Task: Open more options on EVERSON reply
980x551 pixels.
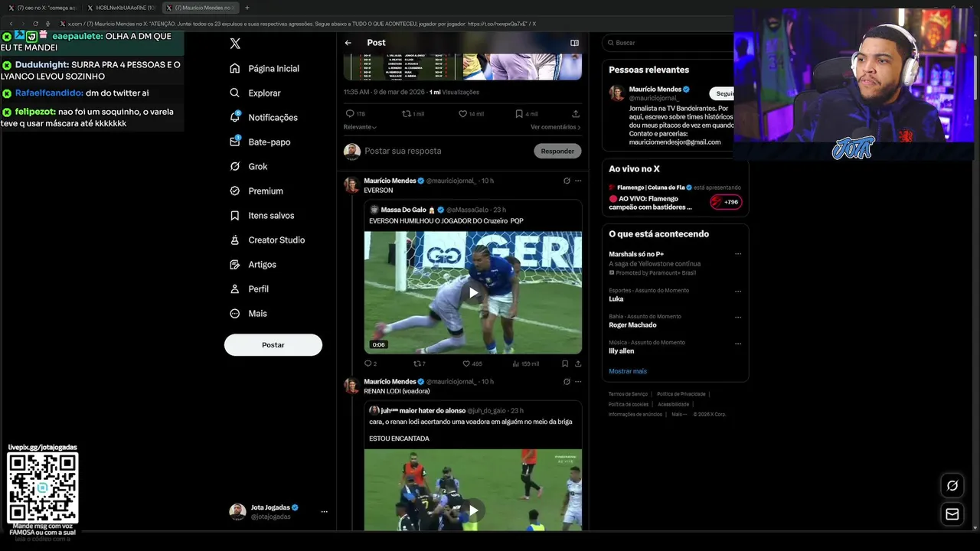Action: click(578, 181)
